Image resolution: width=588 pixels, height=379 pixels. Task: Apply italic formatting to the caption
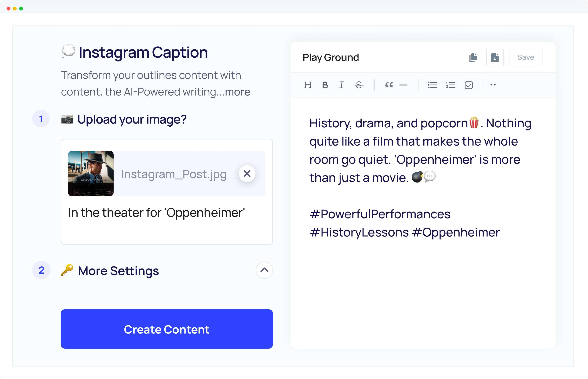coord(341,85)
